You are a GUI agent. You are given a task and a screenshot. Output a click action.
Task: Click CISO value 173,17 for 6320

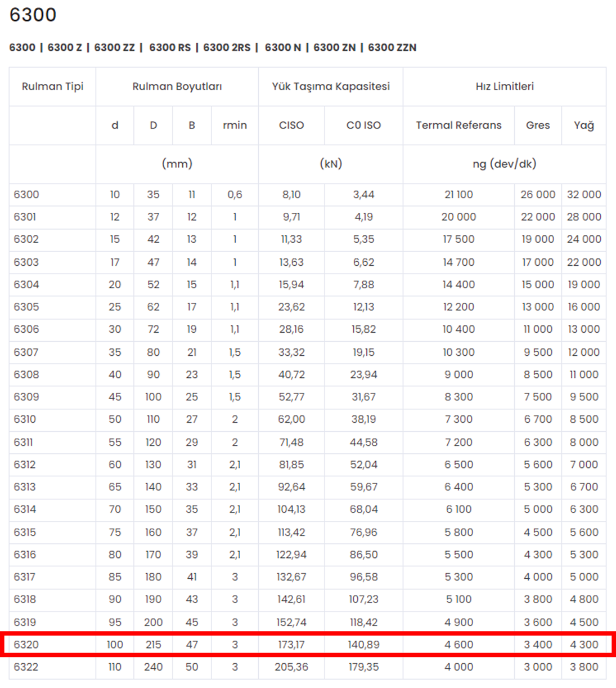291,645
